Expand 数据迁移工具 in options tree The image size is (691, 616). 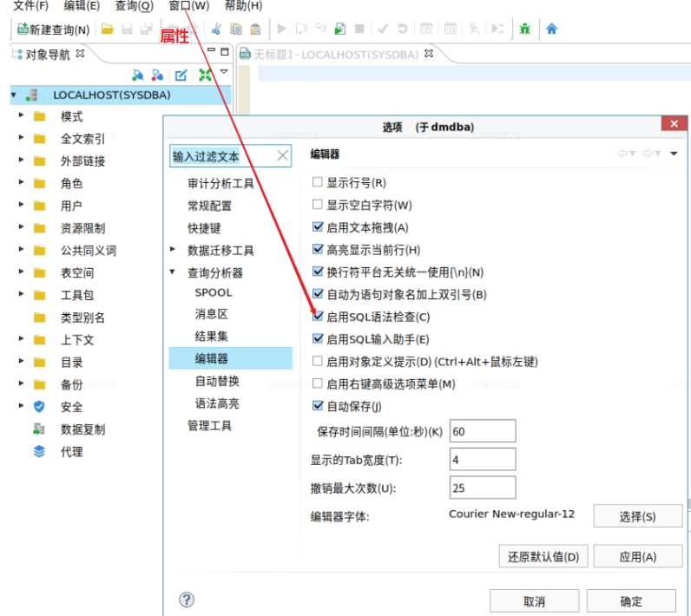pyautogui.click(x=173, y=249)
